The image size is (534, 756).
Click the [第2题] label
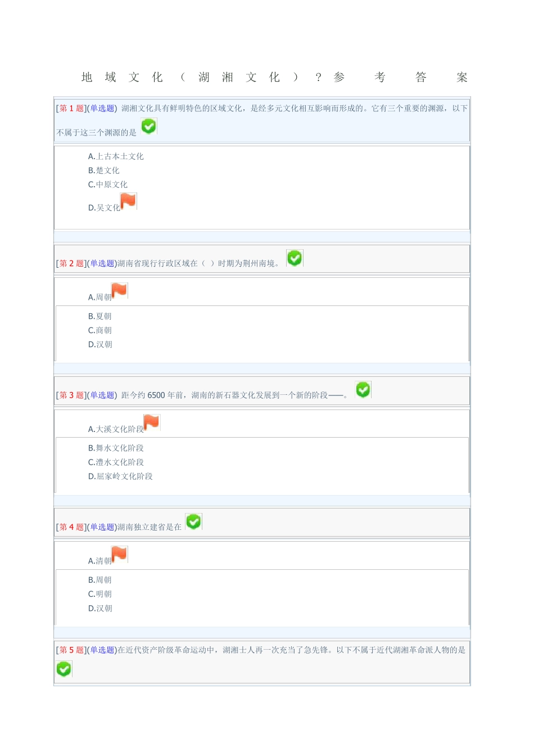coord(71,263)
